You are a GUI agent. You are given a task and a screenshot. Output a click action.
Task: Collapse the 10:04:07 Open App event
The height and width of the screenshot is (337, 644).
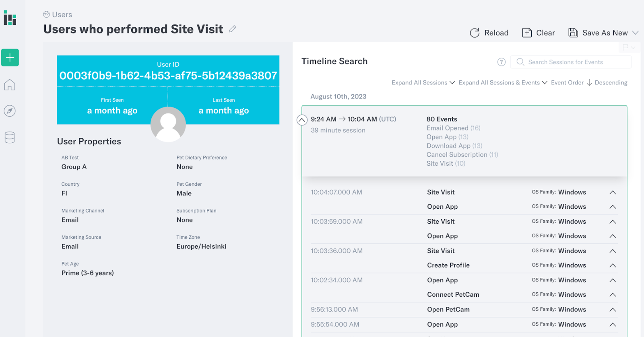pyautogui.click(x=613, y=207)
